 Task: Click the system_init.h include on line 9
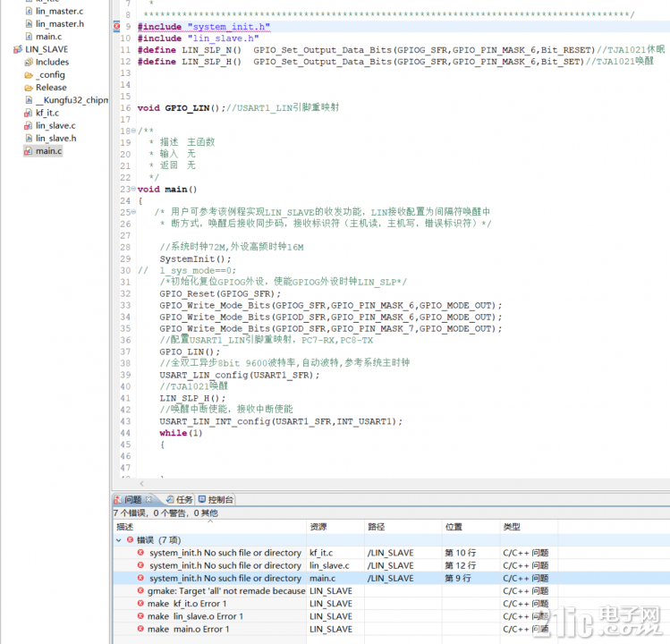(204, 27)
